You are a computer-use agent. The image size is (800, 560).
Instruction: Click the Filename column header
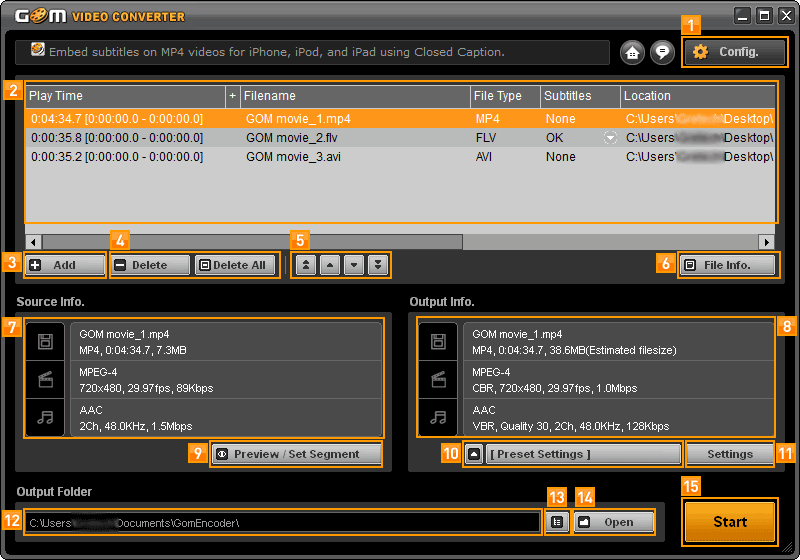click(x=355, y=96)
